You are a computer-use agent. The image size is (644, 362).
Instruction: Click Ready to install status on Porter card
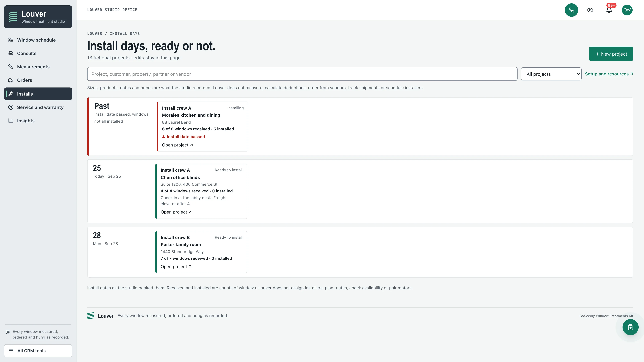tap(228, 237)
